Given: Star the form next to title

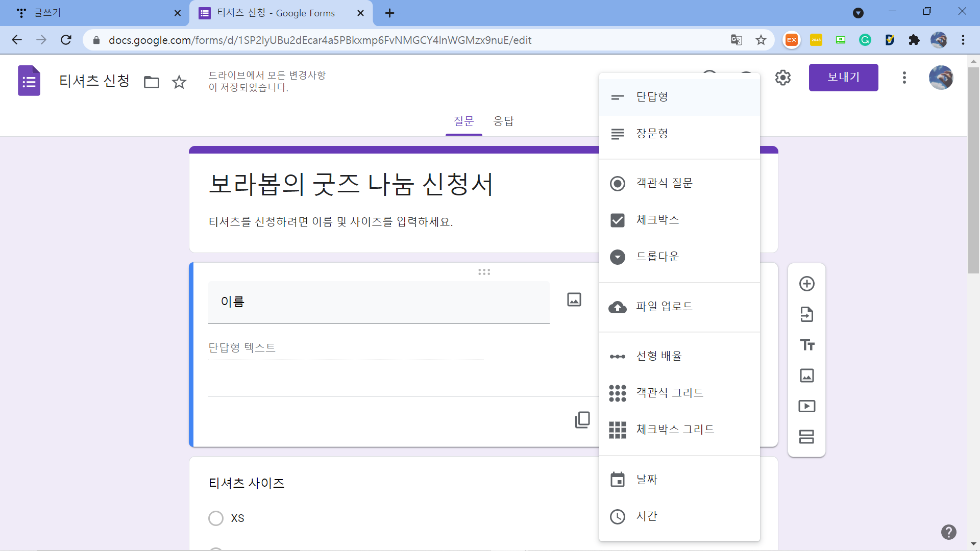Looking at the screenshot, I should 179,82.
